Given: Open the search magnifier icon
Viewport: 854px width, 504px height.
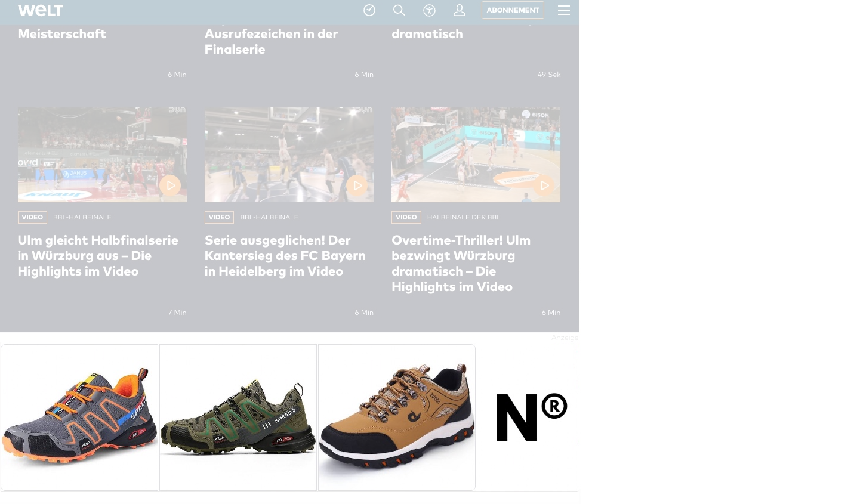Looking at the screenshot, I should (x=399, y=10).
